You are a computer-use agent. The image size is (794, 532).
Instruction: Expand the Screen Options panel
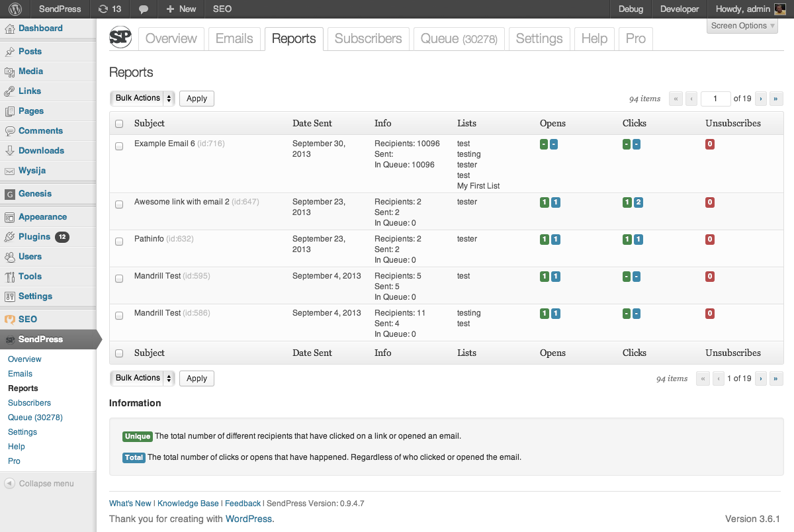coord(742,26)
